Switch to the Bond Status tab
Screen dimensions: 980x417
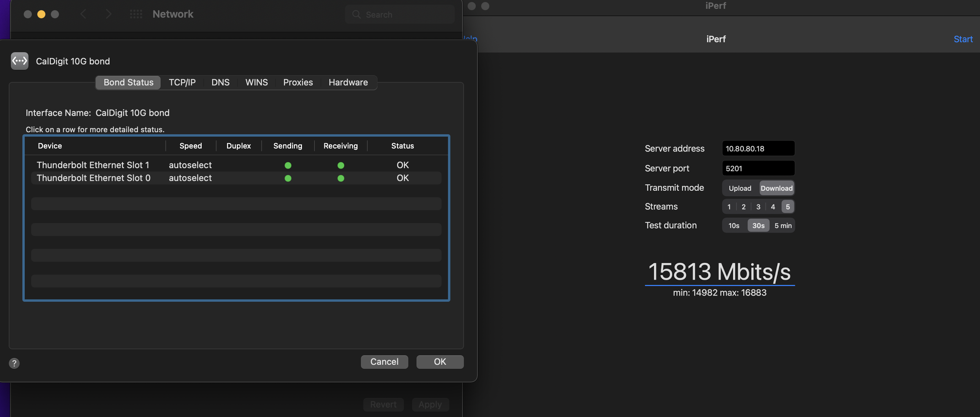pyautogui.click(x=128, y=82)
